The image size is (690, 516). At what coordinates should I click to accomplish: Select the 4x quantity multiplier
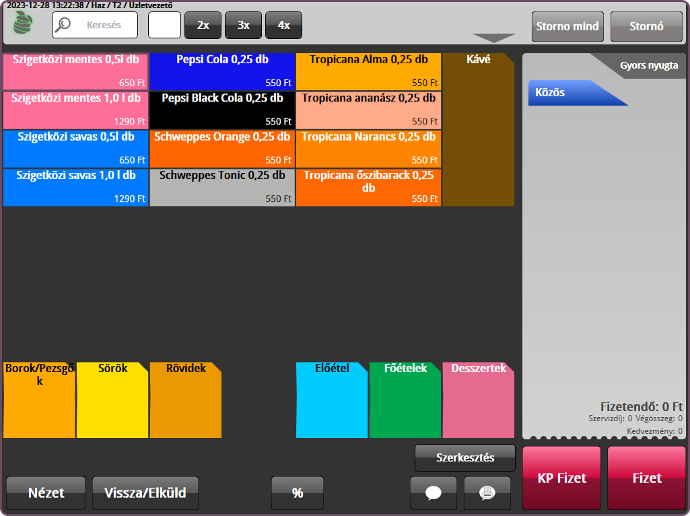[x=283, y=25]
